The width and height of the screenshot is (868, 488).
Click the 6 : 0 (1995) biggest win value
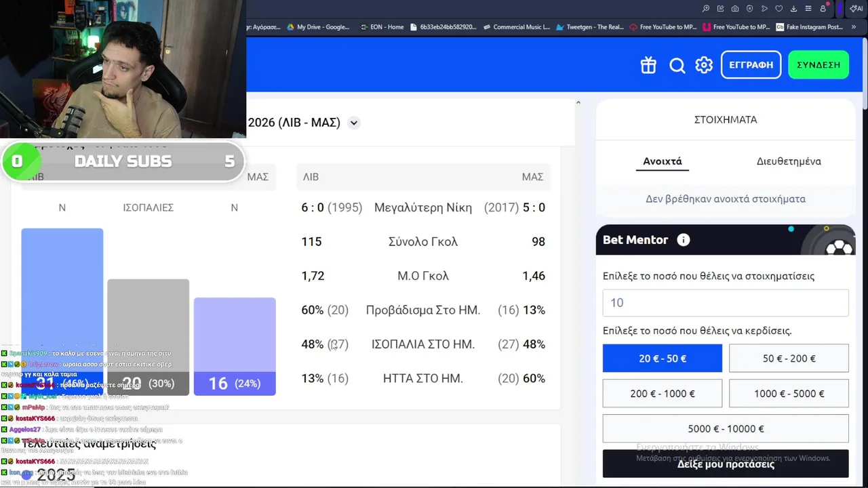332,207
